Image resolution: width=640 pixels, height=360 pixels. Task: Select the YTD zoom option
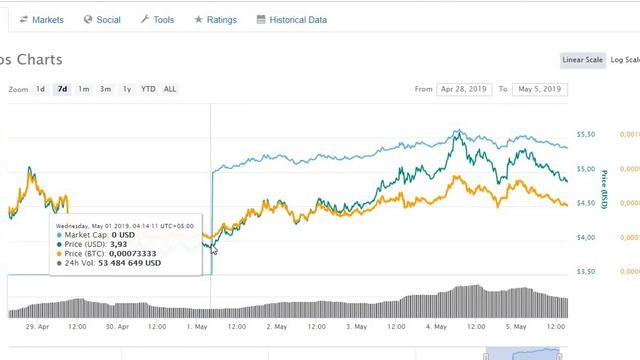tap(148, 89)
